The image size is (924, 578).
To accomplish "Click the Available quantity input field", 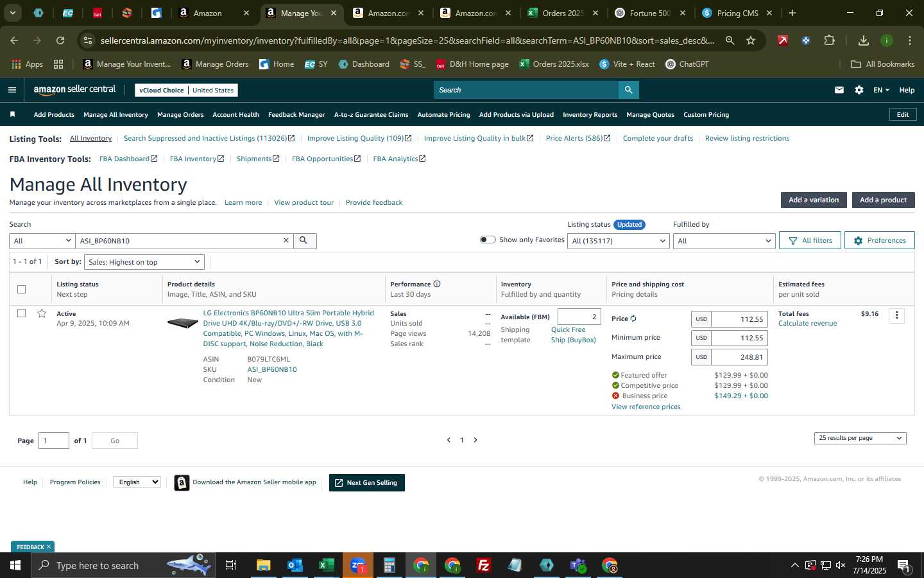I will tap(579, 317).
